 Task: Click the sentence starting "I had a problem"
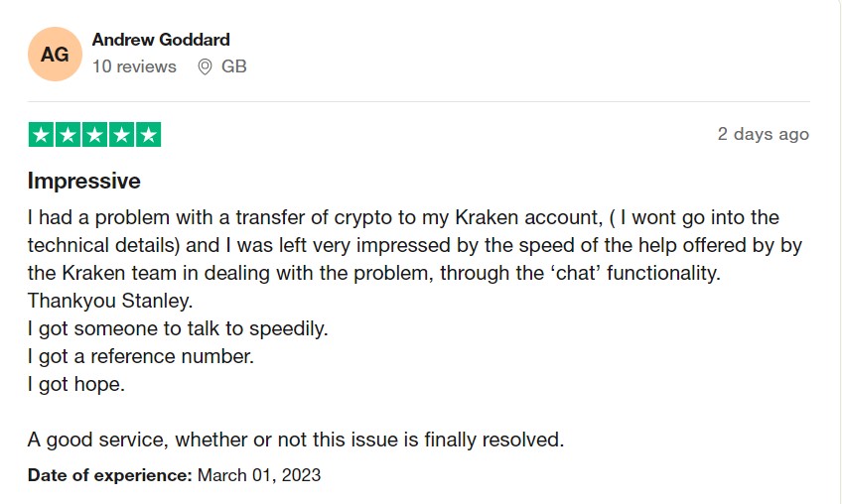tap(415, 245)
